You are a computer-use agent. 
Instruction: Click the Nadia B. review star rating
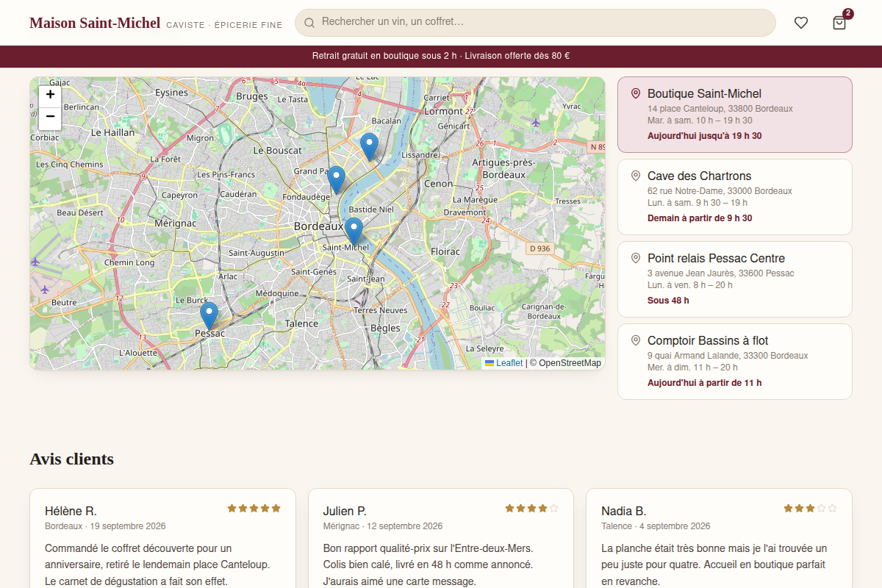click(810, 508)
